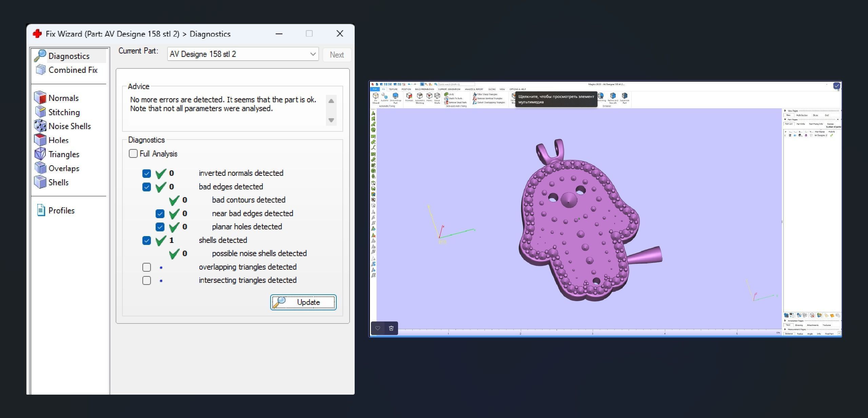Open the Diagnostics page in Fix Wizard

(x=69, y=56)
